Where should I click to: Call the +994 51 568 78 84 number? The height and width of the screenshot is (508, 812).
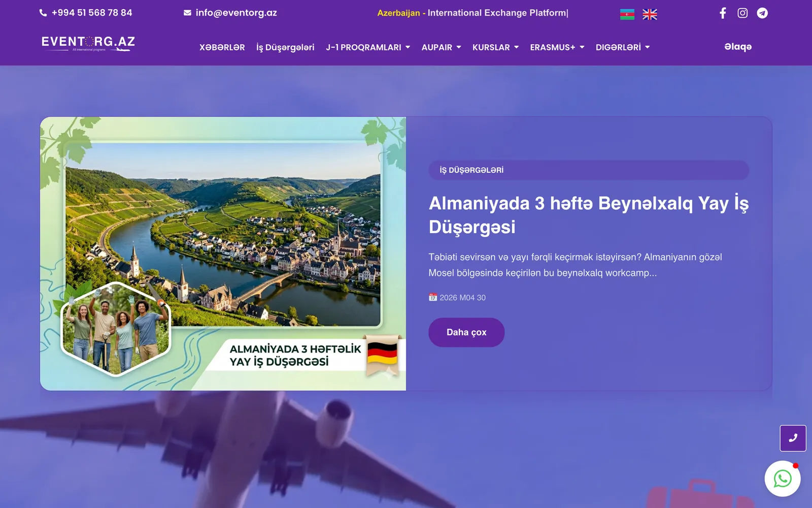[92, 13]
